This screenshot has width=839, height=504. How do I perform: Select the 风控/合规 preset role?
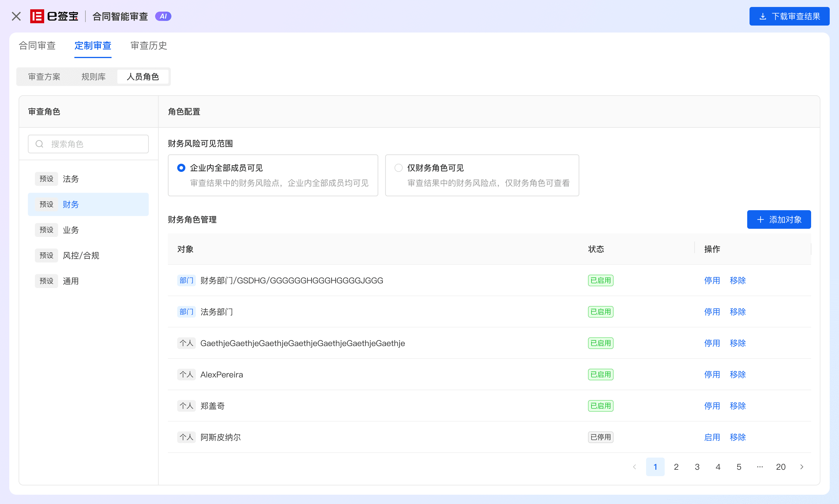coord(88,255)
